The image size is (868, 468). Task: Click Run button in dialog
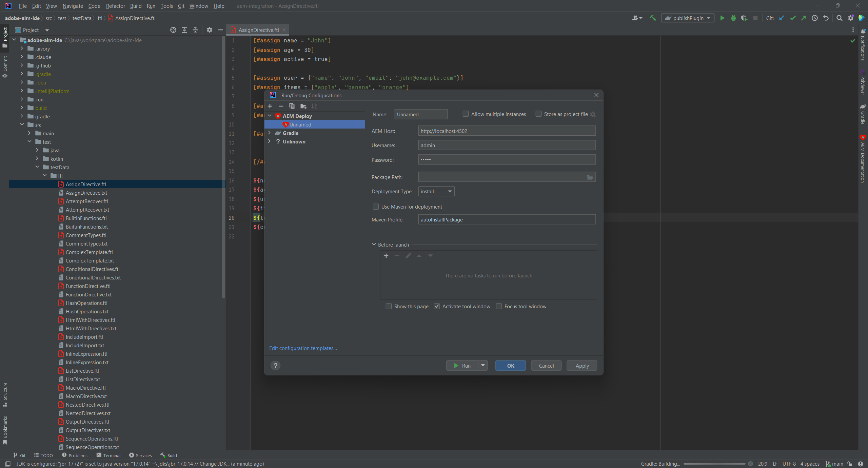462,366
